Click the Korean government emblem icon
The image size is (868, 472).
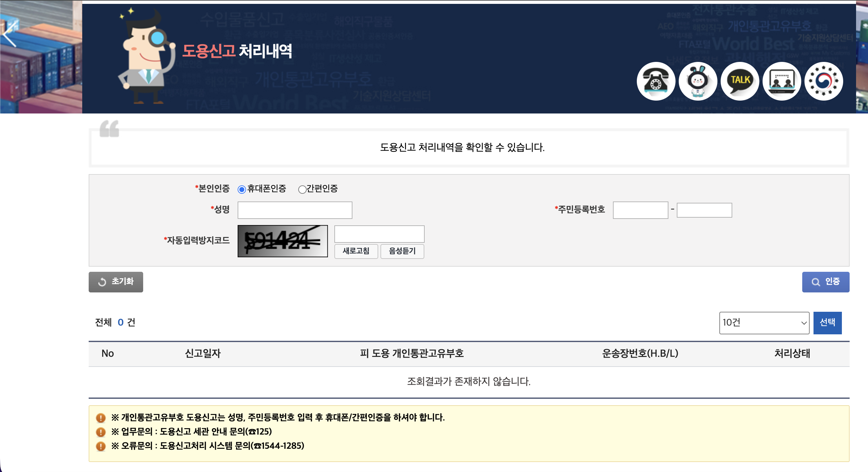click(x=824, y=81)
